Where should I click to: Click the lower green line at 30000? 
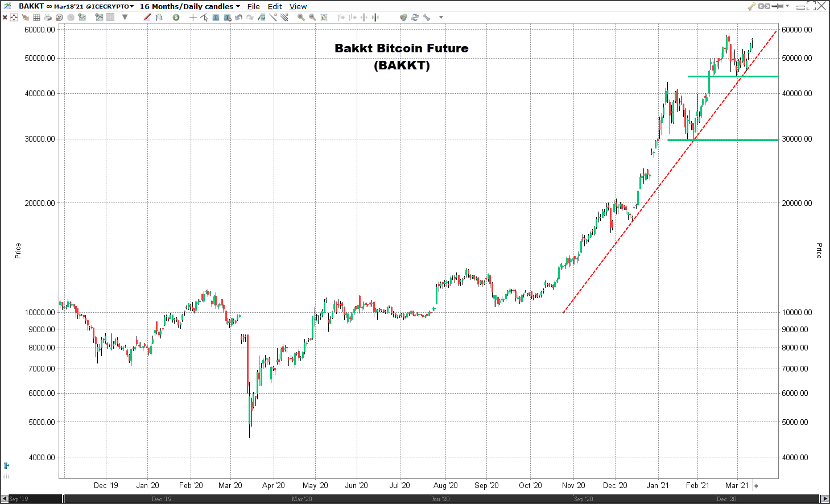(x=722, y=140)
